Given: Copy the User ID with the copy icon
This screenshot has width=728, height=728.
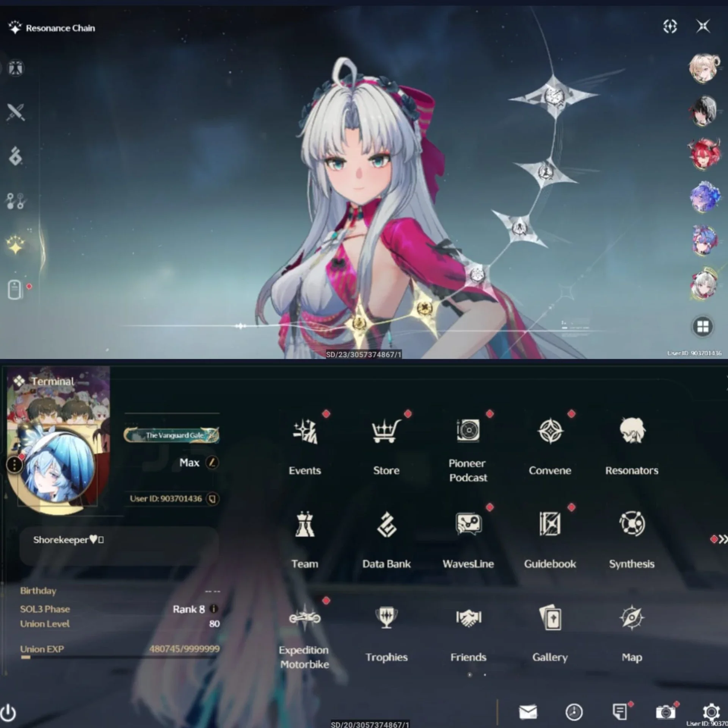Looking at the screenshot, I should coord(212,499).
